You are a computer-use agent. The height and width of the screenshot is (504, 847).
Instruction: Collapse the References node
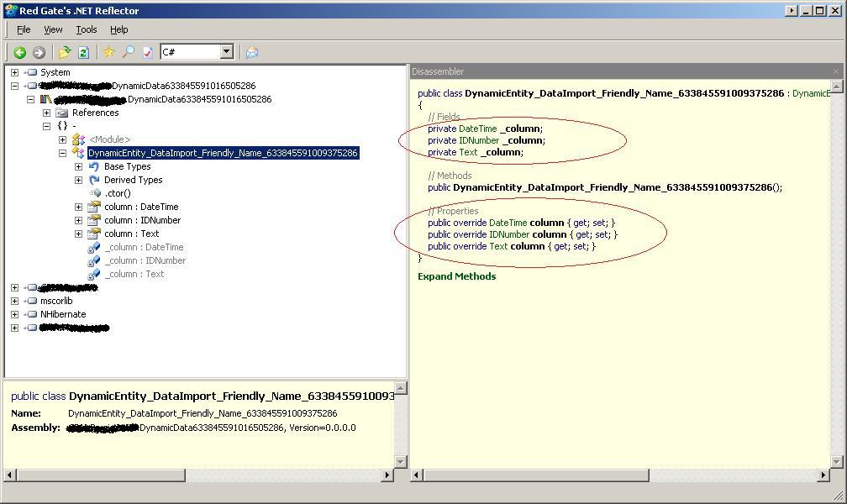pyautogui.click(x=47, y=112)
